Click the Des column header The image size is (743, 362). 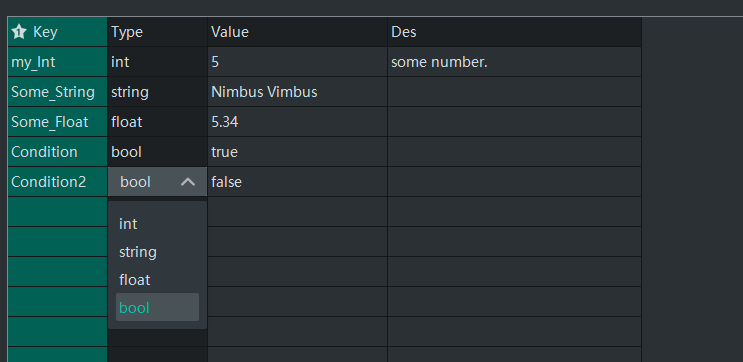point(515,32)
